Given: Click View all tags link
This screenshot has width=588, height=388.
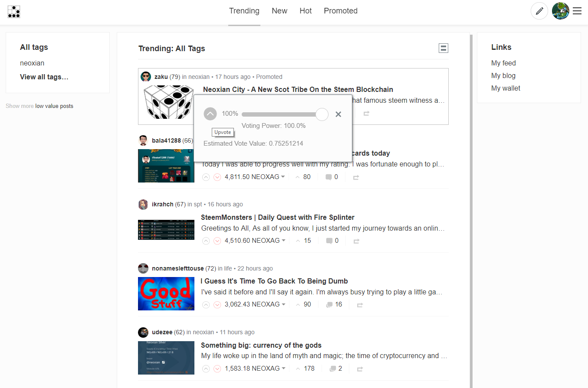Looking at the screenshot, I should [x=44, y=77].
